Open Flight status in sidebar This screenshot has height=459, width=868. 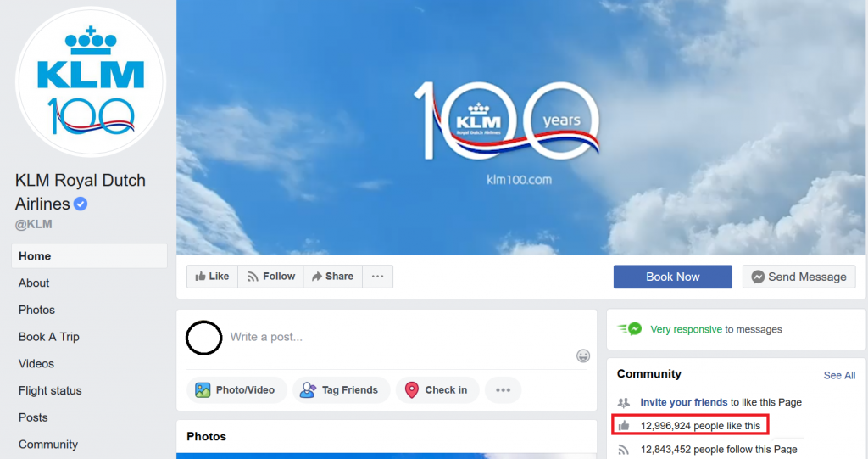coord(50,391)
